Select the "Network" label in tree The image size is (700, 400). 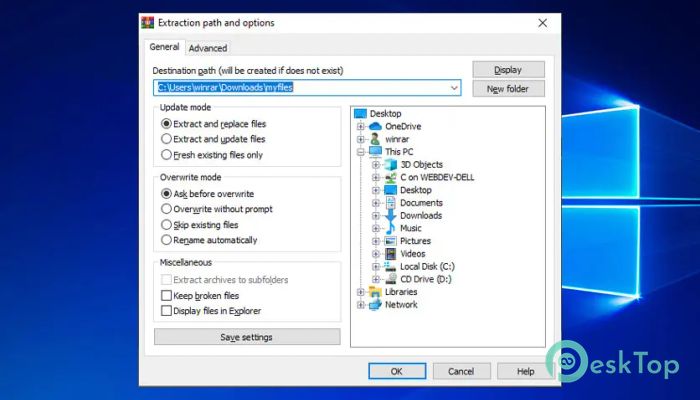tap(401, 305)
